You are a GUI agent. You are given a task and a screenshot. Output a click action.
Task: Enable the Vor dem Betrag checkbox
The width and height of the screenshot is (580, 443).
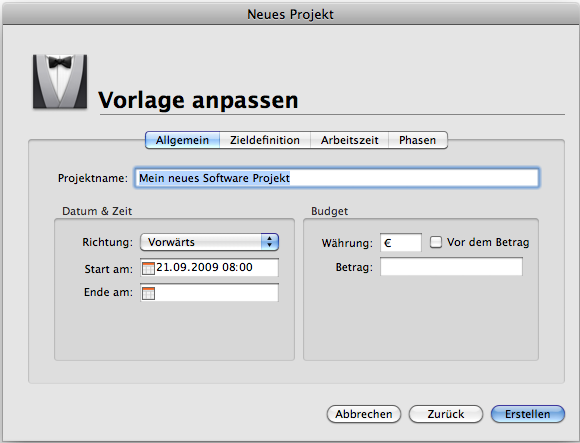436,242
